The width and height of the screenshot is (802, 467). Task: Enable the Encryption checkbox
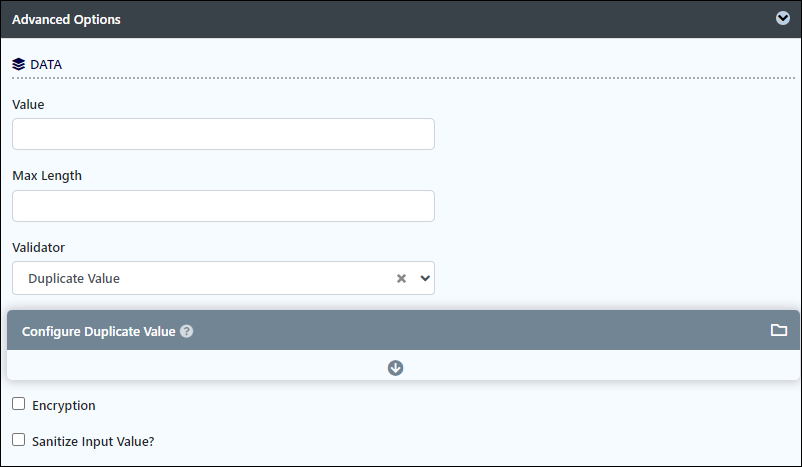click(x=18, y=404)
